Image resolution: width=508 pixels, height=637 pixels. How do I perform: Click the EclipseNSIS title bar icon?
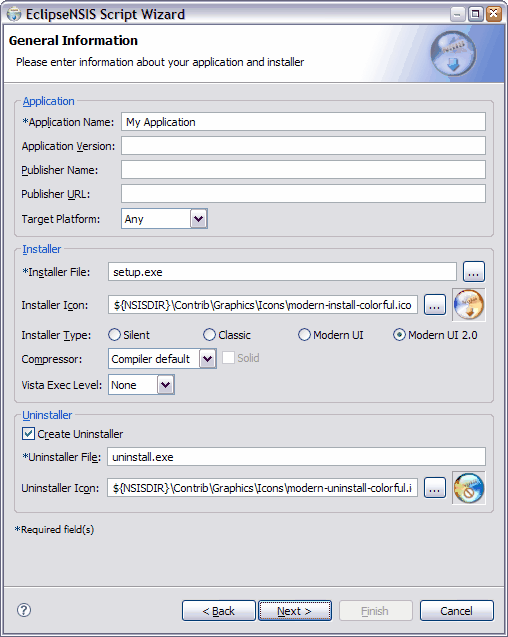[14, 14]
